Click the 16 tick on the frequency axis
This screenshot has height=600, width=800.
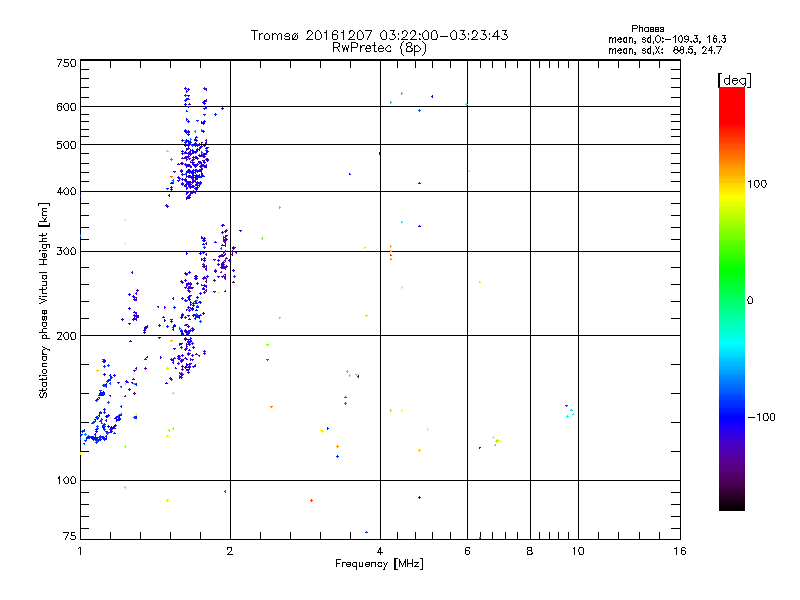(679, 551)
